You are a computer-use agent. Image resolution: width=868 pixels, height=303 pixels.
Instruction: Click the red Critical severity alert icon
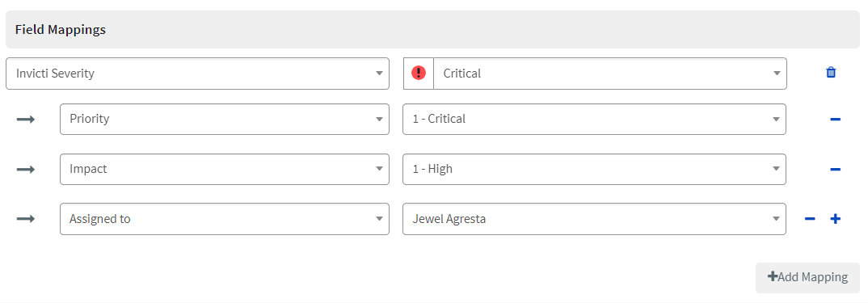[419, 73]
